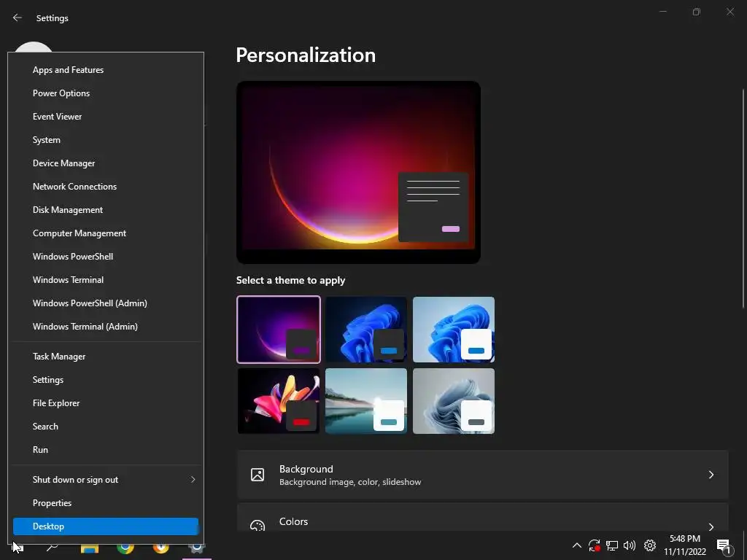Click the Personalization heading text
The width and height of the screenshot is (747, 560).
[x=306, y=55]
